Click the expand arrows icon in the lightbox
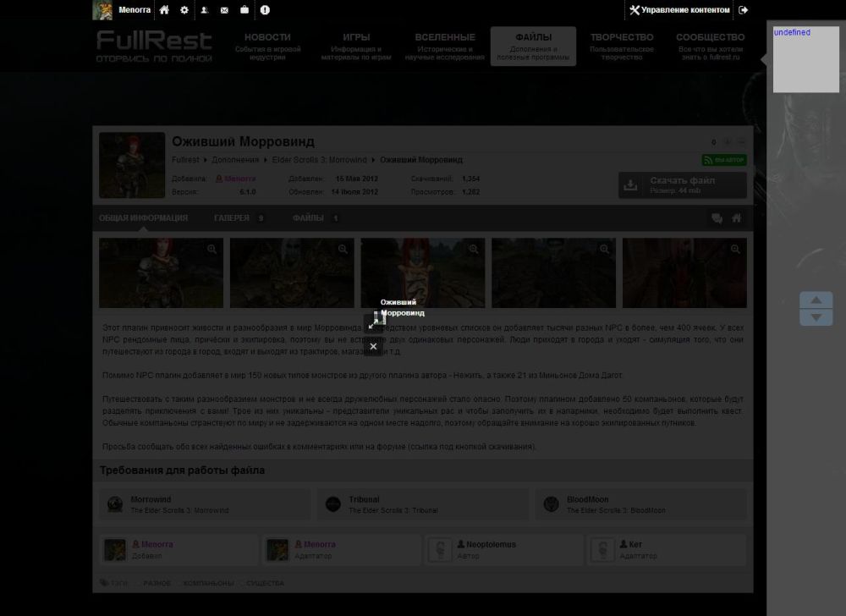The width and height of the screenshot is (846, 616). pyautogui.click(x=373, y=323)
